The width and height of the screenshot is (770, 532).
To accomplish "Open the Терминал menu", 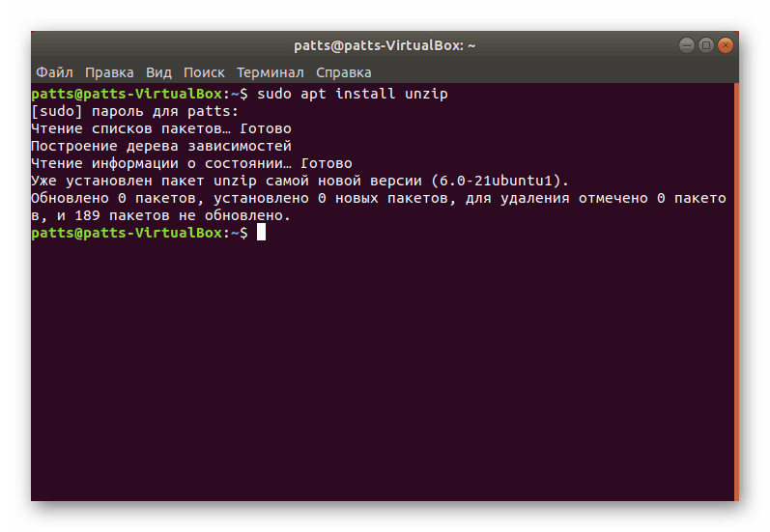I will pyautogui.click(x=271, y=72).
